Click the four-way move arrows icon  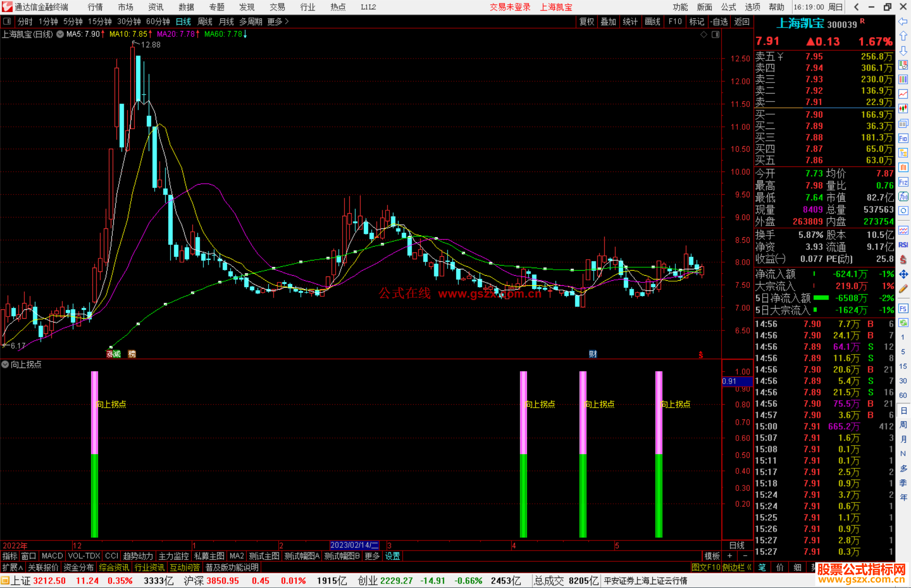click(903, 274)
